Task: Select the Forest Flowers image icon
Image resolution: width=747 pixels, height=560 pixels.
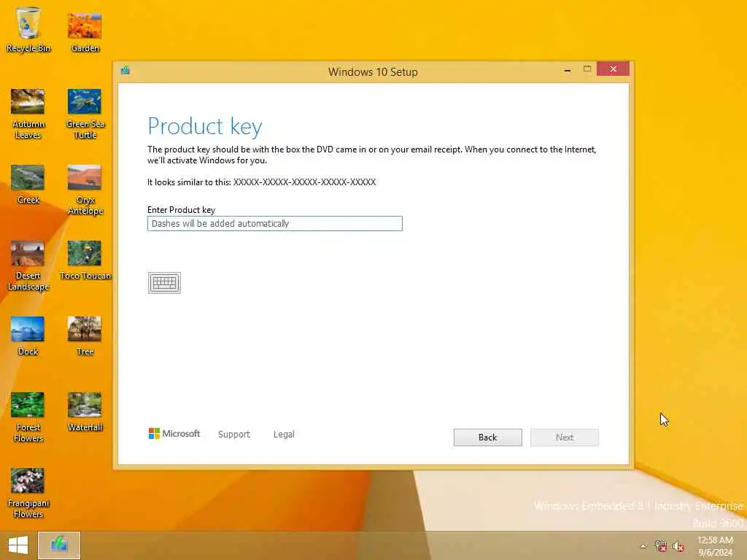Action: pos(28,417)
